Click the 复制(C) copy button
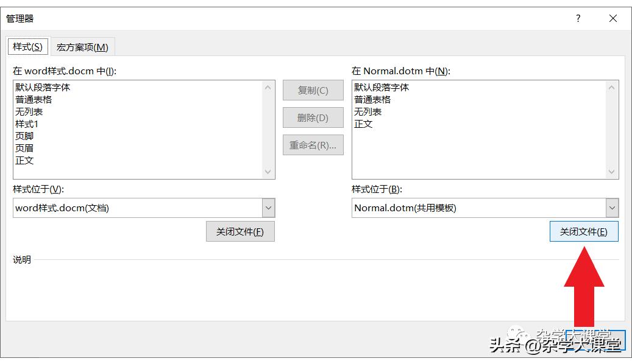 313,90
